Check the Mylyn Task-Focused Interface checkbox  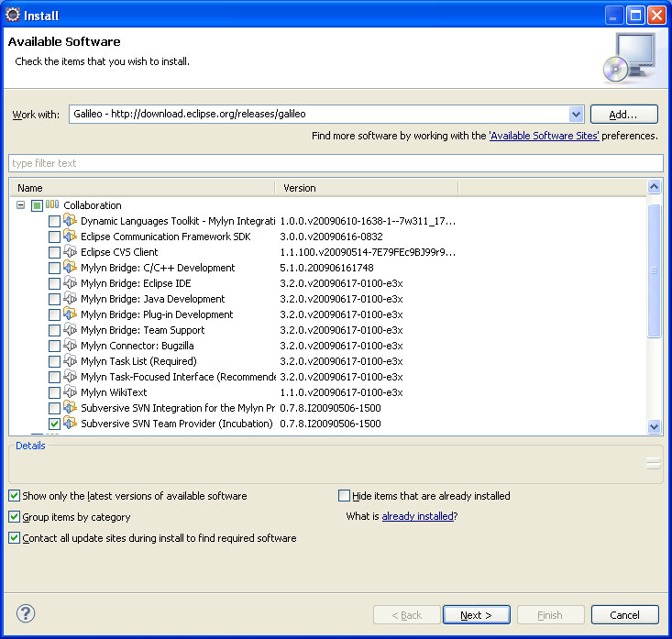(x=54, y=377)
